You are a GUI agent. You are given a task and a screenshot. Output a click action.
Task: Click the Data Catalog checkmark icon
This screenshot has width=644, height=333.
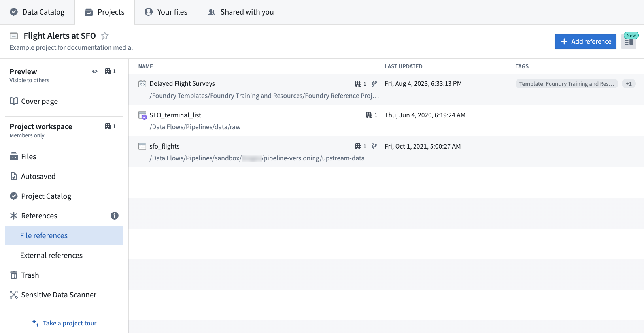[x=14, y=12]
